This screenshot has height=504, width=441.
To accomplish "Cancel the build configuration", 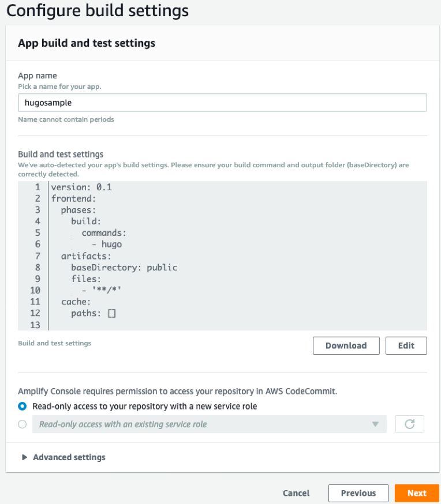I will [x=296, y=493].
